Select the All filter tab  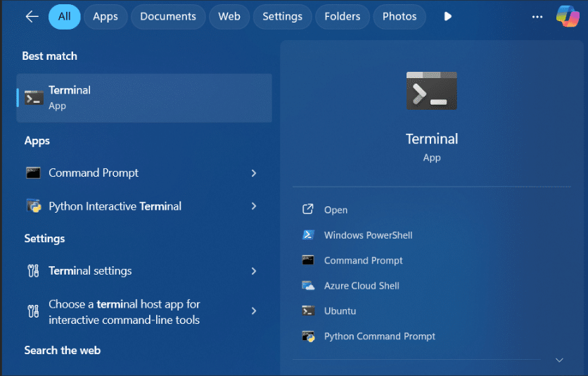click(x=64, y=16)
